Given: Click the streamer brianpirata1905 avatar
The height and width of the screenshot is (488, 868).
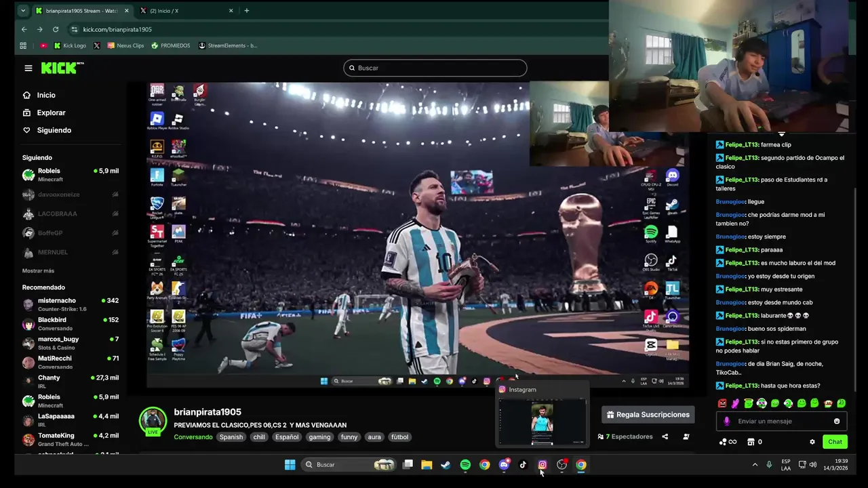Looking at the screenshot, I should click(153, 421).
